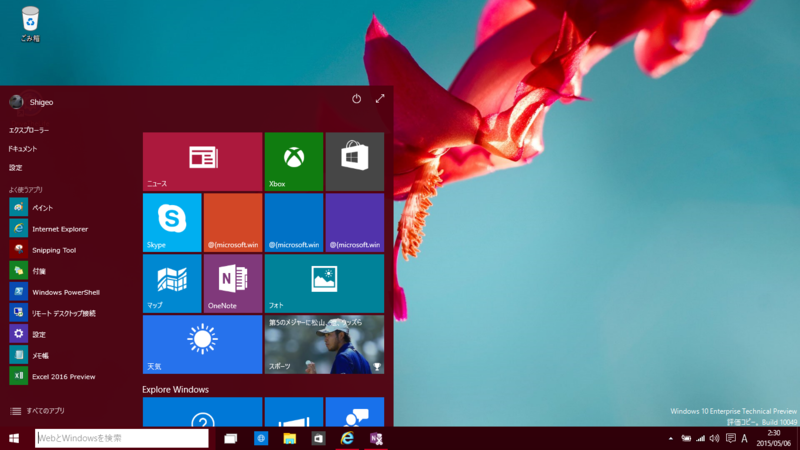Show すべてのアプリ list
800x450 pixels.
click(x=38, y=411)
